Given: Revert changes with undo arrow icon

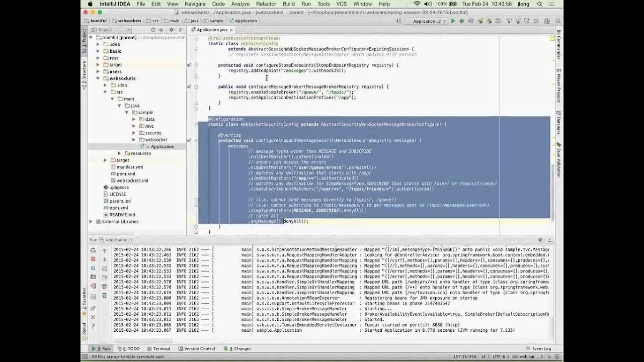Looking at the screenshot, I should (536, 21).
